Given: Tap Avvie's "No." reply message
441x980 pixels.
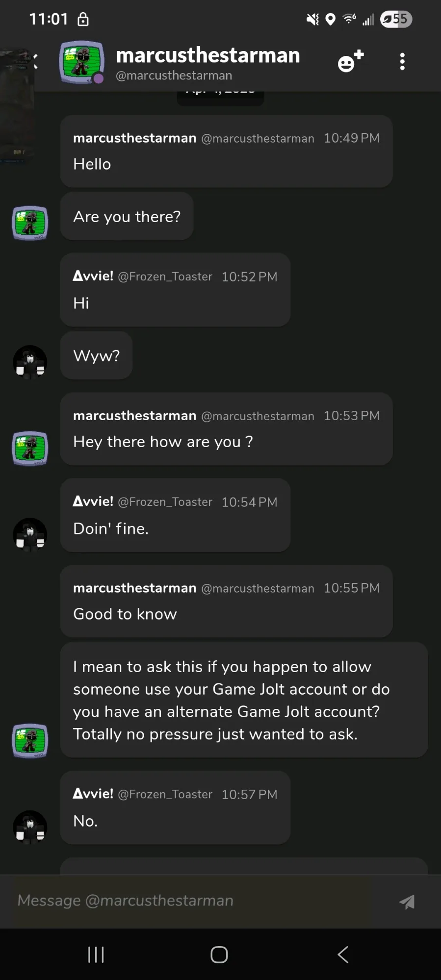Looking at the screenshot, I should coord(175,808).
